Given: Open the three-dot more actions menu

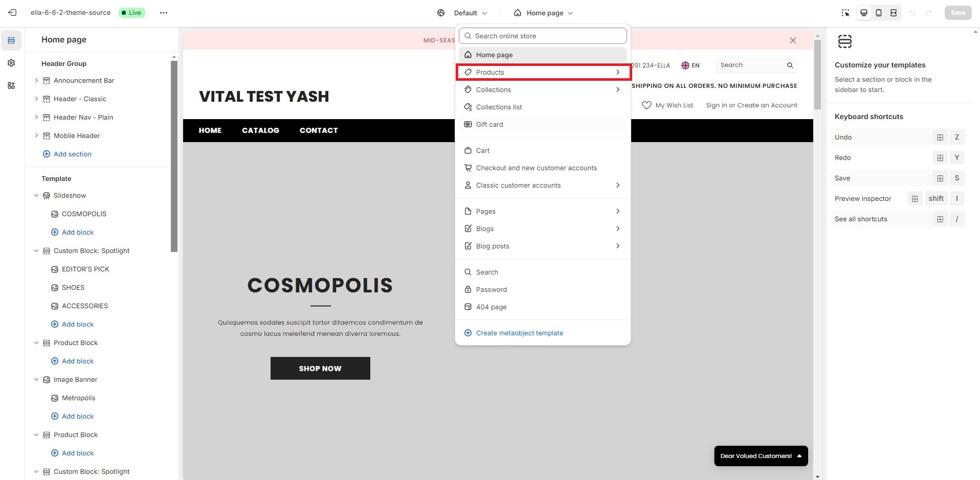Looking at the screenshot, I should pos(164,13).
